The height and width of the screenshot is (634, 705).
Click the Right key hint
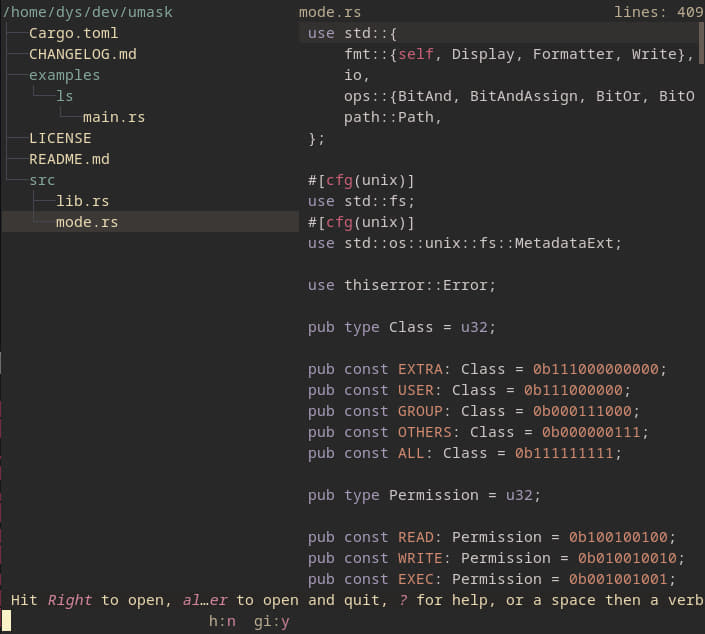tap(69, 600)
